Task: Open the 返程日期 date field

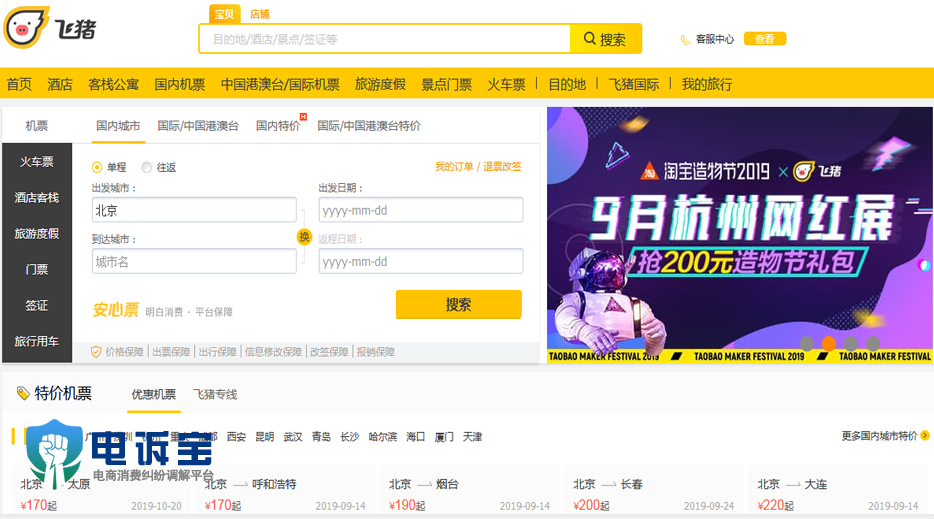Action: [421, 261]
